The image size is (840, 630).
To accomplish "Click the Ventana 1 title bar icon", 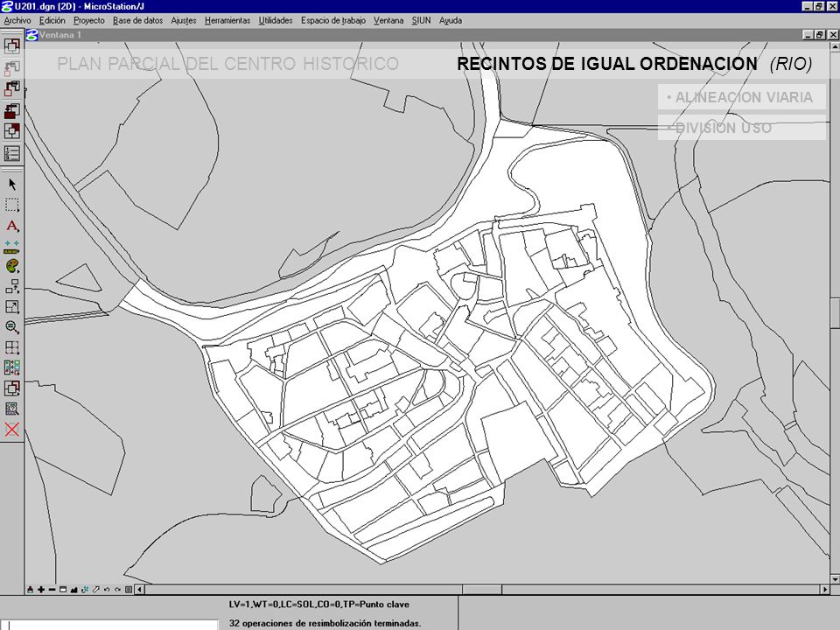I will tap(31, 35).
